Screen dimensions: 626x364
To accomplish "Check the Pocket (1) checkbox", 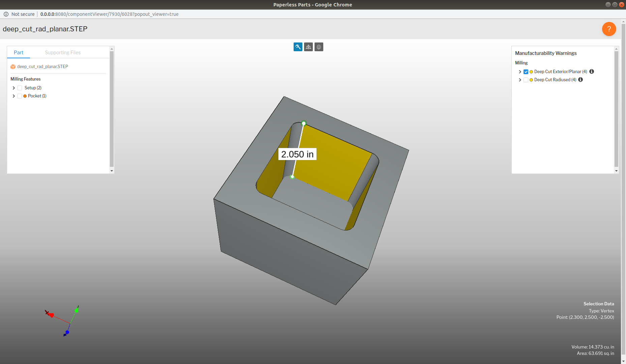I will [20, 96].
